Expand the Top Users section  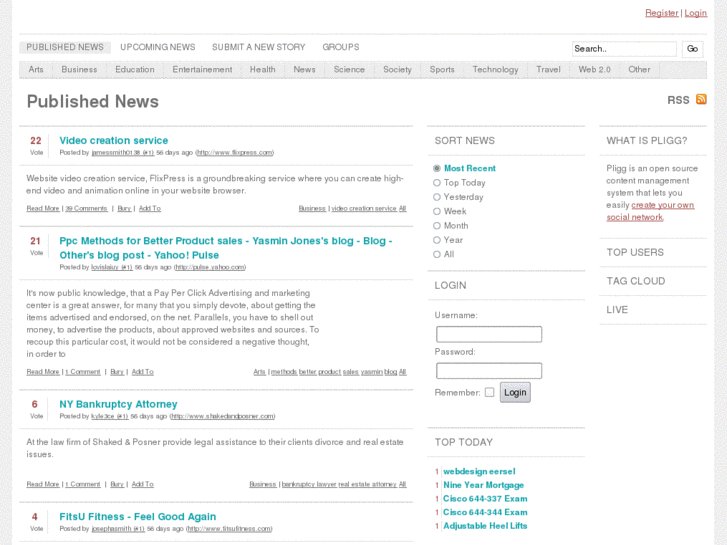pos(635,252)
